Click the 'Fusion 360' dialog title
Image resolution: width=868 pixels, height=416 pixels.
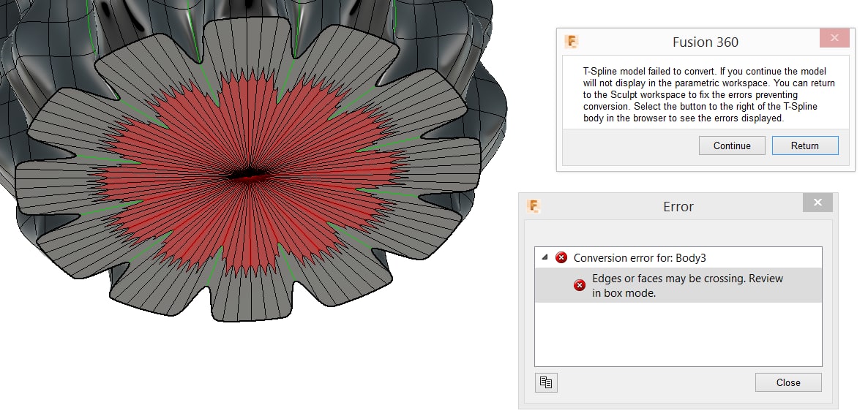[706, 42]
